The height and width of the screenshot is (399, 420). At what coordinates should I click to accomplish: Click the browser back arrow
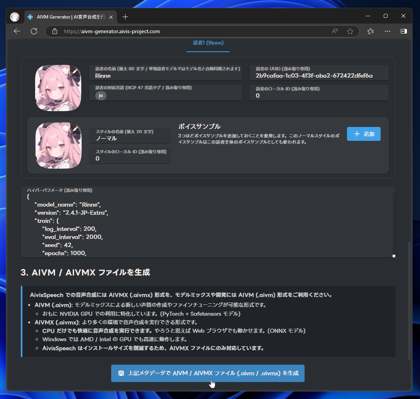[x=17, y=31]
